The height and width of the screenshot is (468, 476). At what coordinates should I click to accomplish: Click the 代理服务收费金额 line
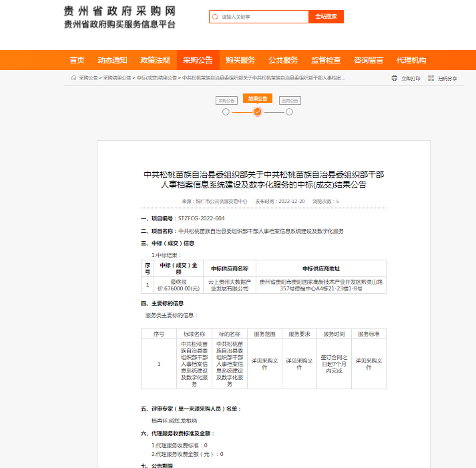pos(188,454)
